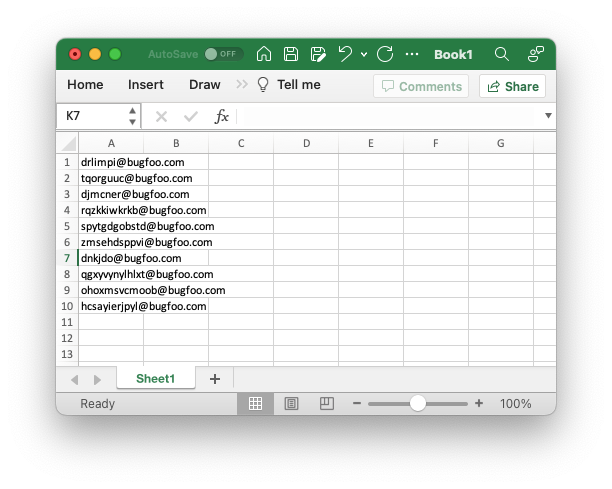Click the Save floppy disk icon
Screen dimensions: 612x489
[x=291, y=54]
